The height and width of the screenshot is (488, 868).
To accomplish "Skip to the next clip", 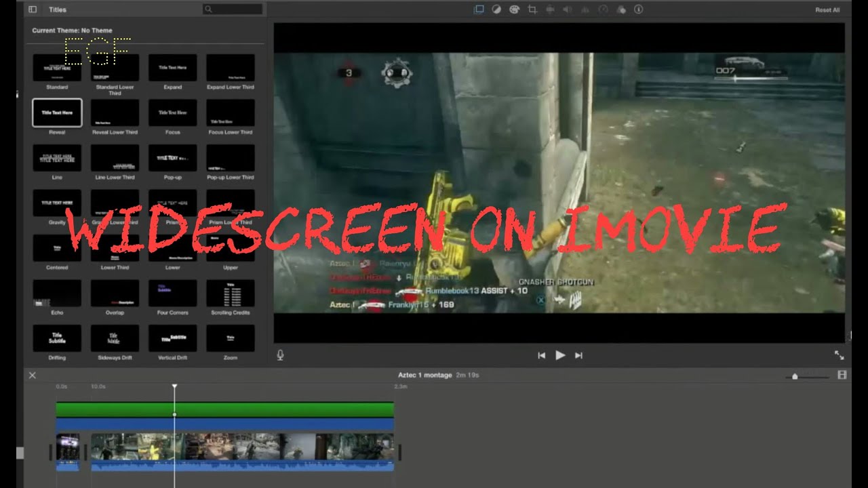I will [578, 355].
